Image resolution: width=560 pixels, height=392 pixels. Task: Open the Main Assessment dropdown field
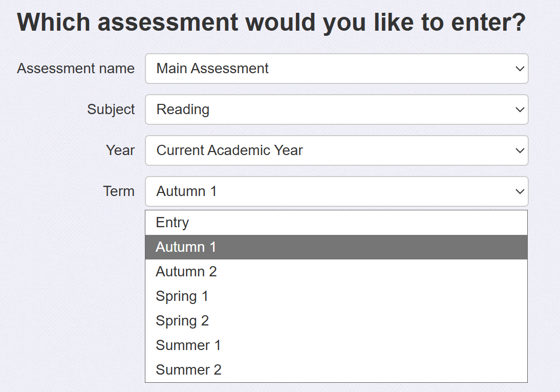[328, 69]
